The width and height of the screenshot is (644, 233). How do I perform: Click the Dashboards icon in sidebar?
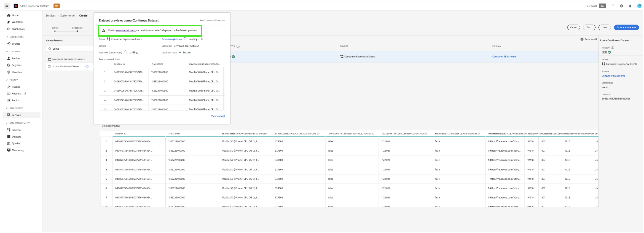point(9,29)
